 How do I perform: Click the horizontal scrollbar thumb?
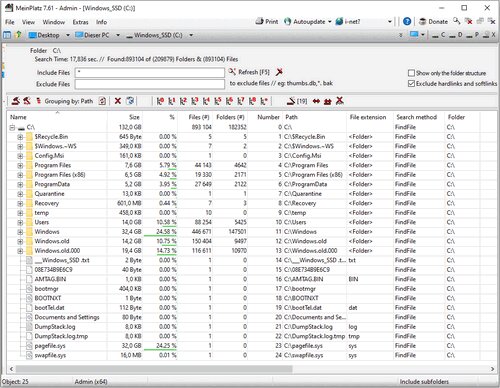(x=154, y=369)
